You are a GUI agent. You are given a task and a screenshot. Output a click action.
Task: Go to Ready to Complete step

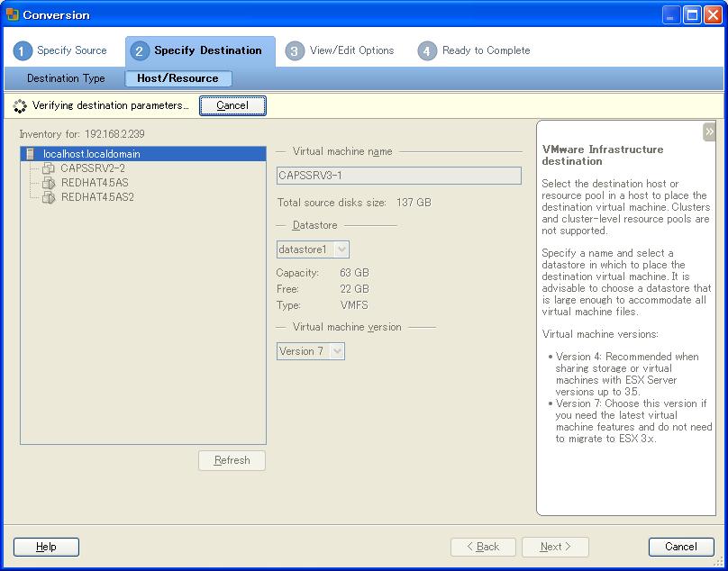tap(474, 50)
